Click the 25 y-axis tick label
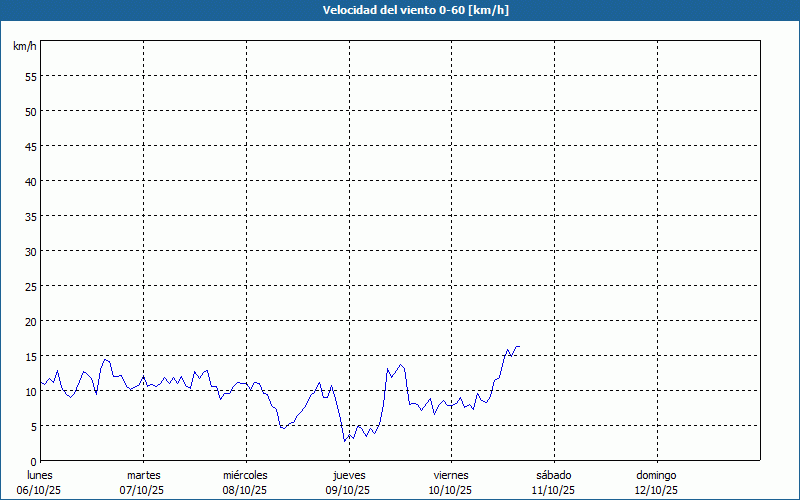Screen dimensions: 800x500 click(x=31, y=286)
